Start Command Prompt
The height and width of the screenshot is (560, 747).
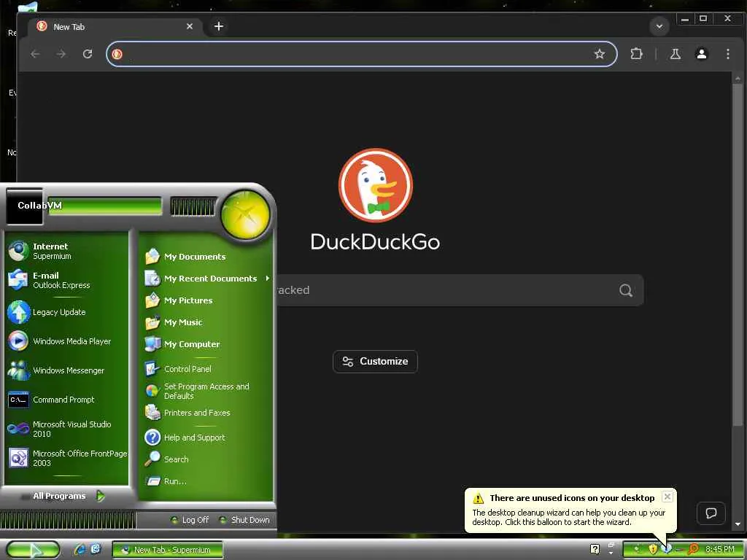[x=66, y=400]
